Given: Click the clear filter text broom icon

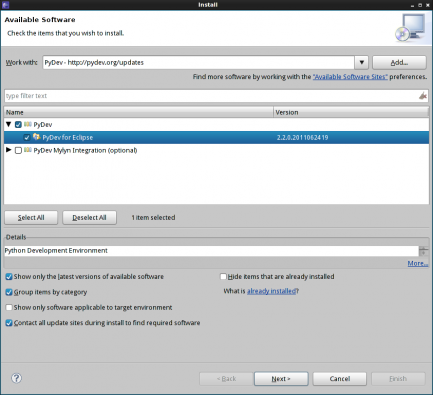Looking at the screenshot, I should (x=423, y=96).
